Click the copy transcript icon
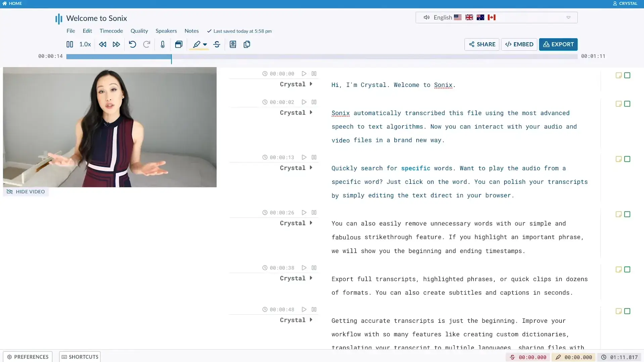Viewport: 644px width, 362px height. click(x=247, y=44)
